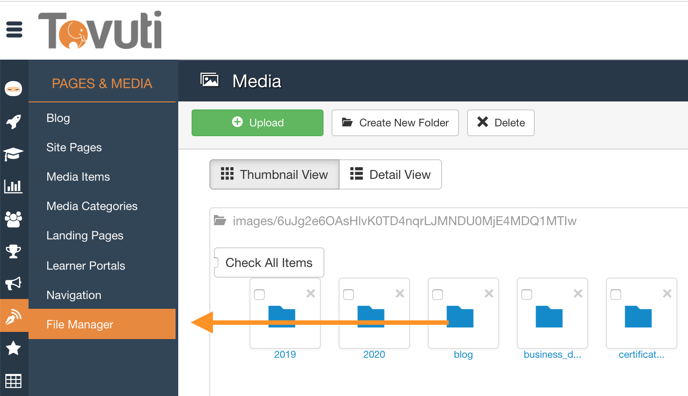Check the certificat... folder checkbox
This screenshot has height=396, width=688.
(x=616, y=294)
